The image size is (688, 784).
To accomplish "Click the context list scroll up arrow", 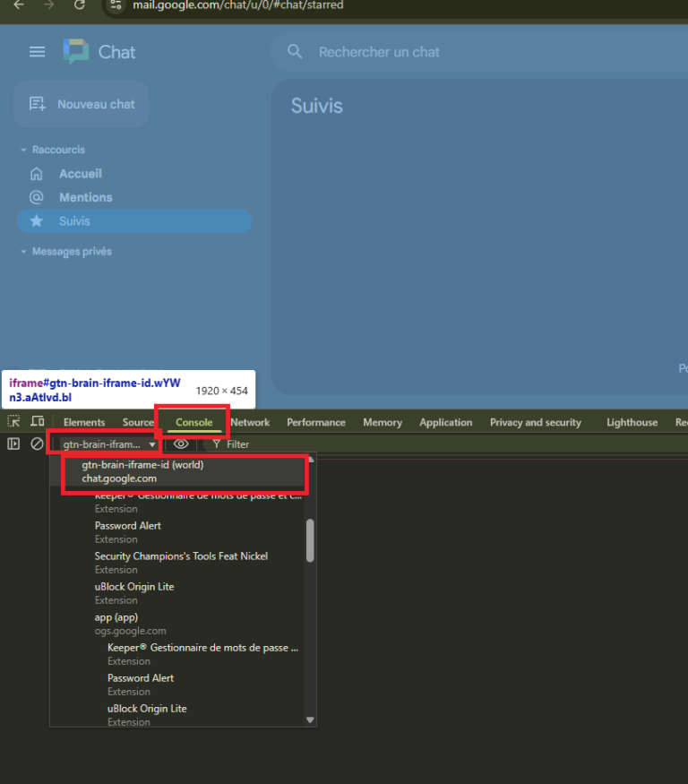I will [x=311, y=459].
